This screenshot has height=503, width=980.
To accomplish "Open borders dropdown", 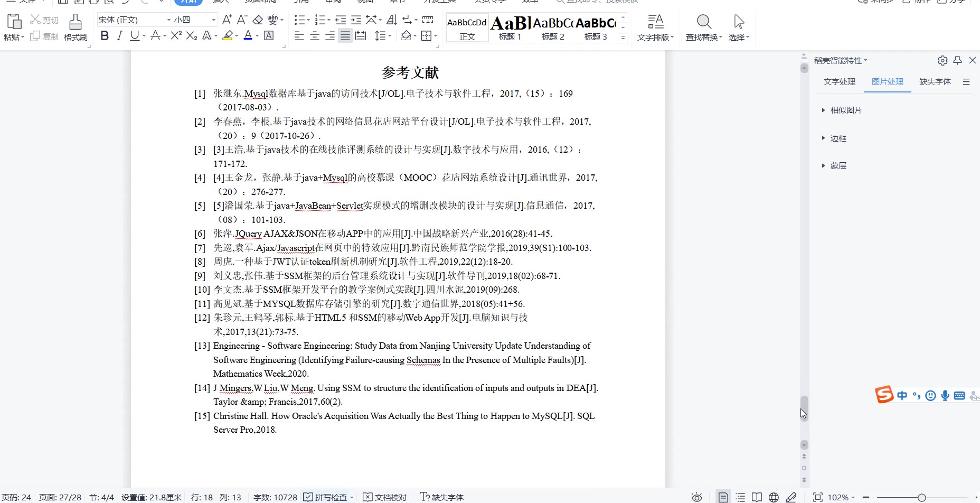I will pos(435,36).
